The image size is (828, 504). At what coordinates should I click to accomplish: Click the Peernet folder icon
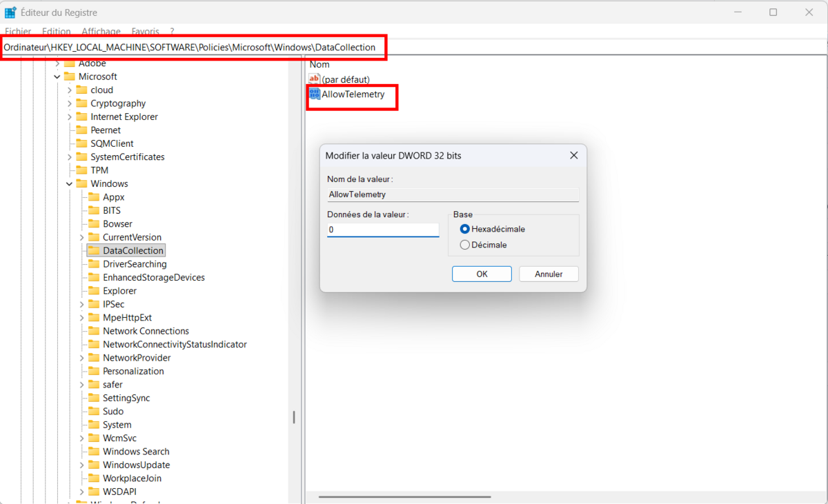coord(81,130)
